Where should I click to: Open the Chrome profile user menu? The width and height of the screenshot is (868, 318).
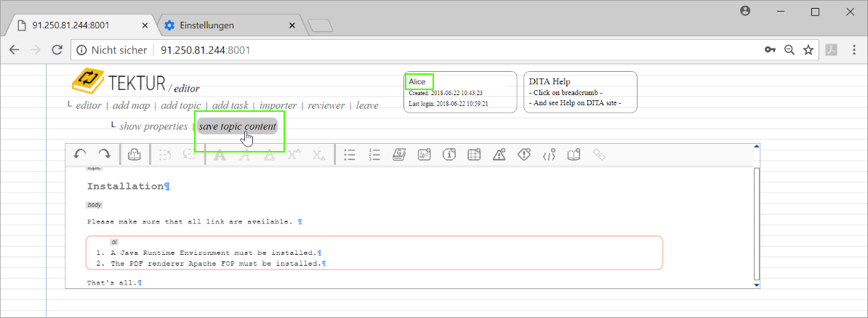coord(744,12)
